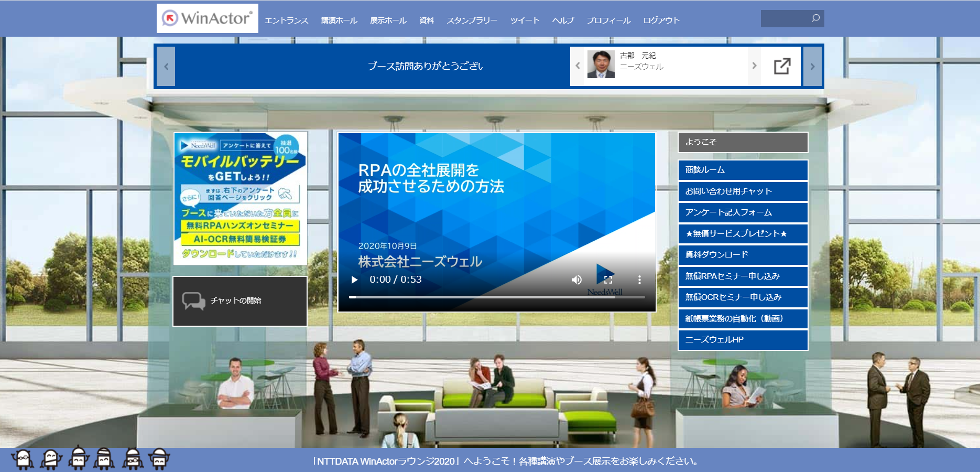Image resolution: width=980 pixels, height=472 pixels.
Task: Click the fifth robot mascot icon in footer
Action: [x=133, y=458]
